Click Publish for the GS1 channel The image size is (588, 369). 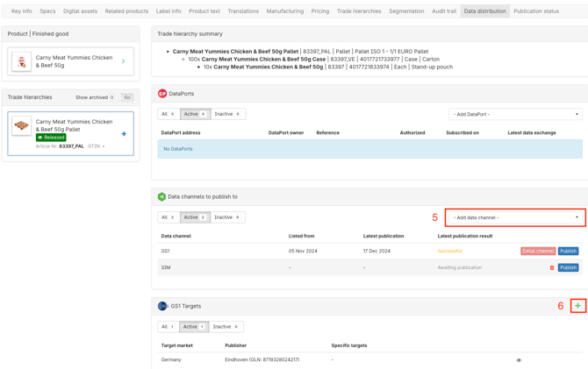pos(568,252)
